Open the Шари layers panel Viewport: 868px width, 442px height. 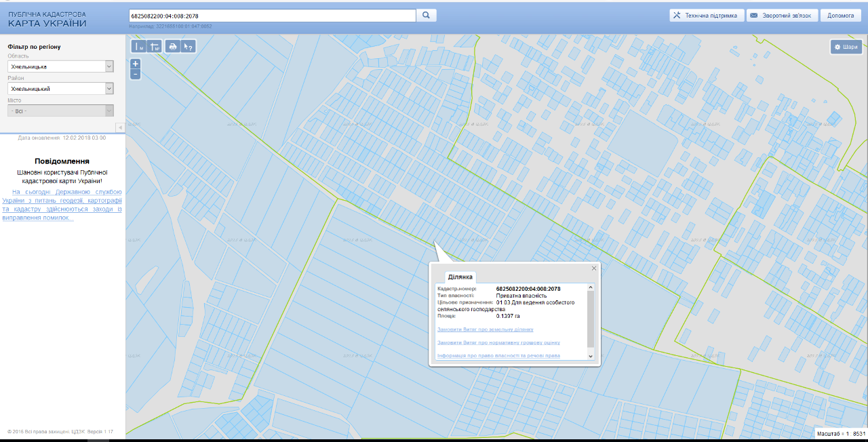tap(846, 47)
